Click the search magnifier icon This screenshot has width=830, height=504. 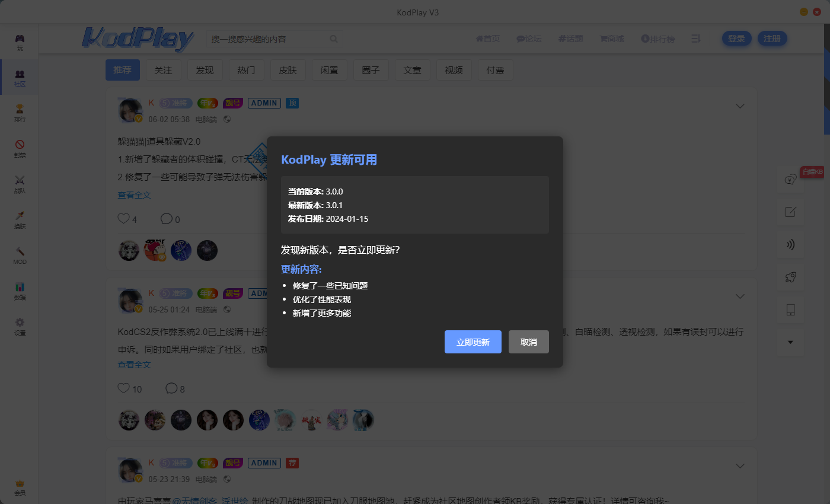[x=334, y=39]
